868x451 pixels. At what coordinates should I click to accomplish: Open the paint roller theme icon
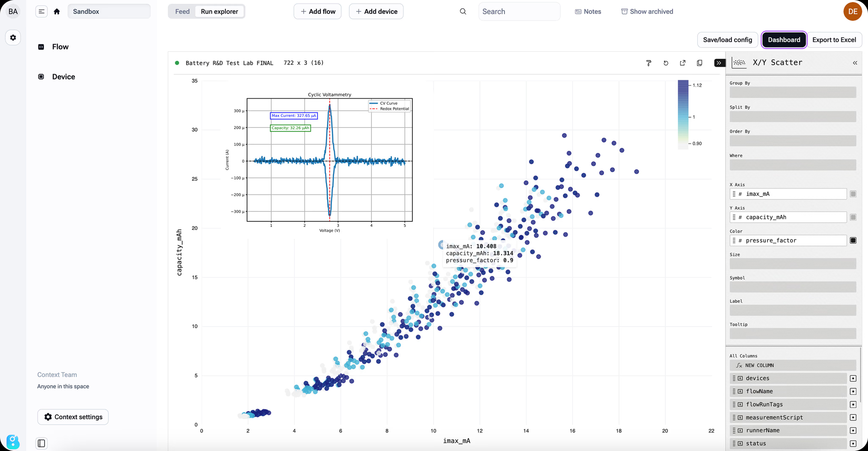[x=648, y=63]
